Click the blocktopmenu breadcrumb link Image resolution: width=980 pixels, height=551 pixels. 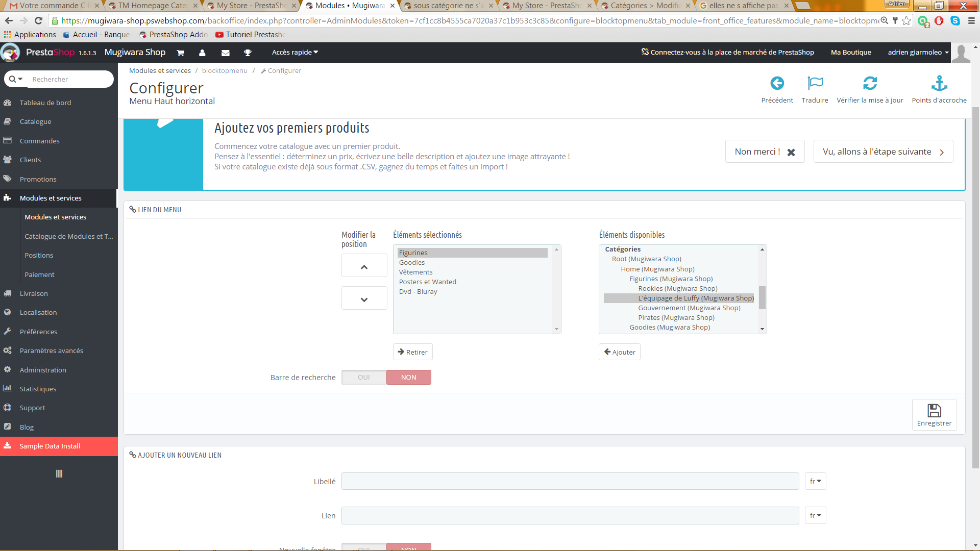pos(225,71)
